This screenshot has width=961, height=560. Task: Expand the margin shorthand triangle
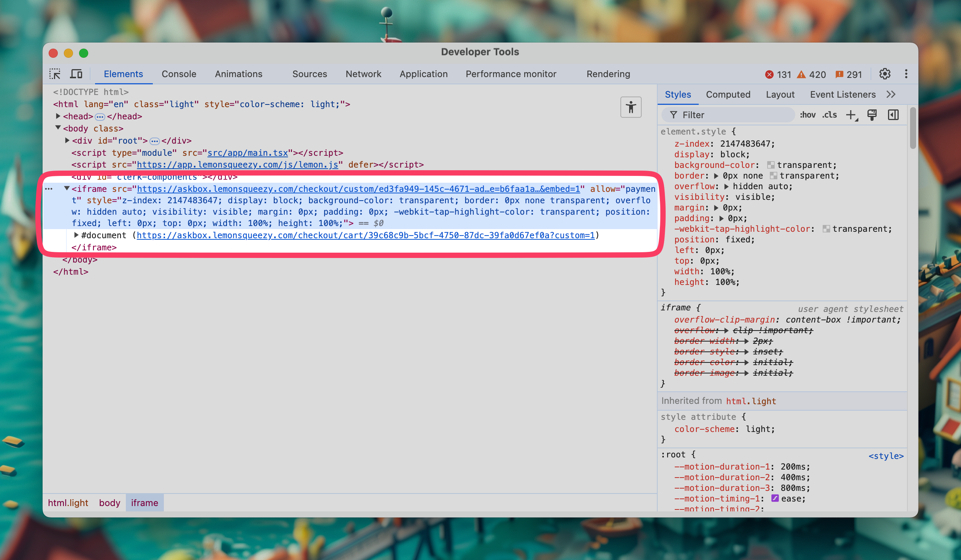pyautogui.click(x=716, y=208)
